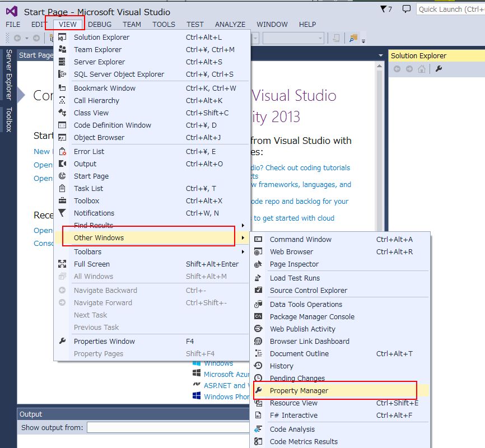Click the Notifications flag icon in menu
The image size is (485, 448).
point(62,213)
